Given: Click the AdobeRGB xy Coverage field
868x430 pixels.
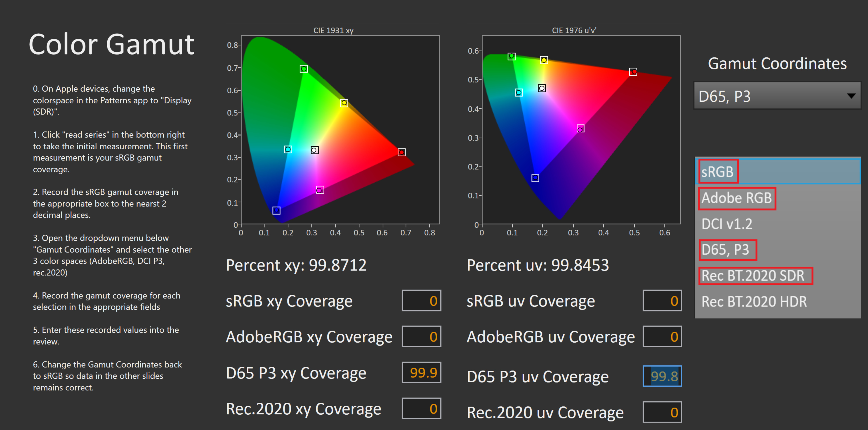Looking at the screenshot, I should (421, 337).
